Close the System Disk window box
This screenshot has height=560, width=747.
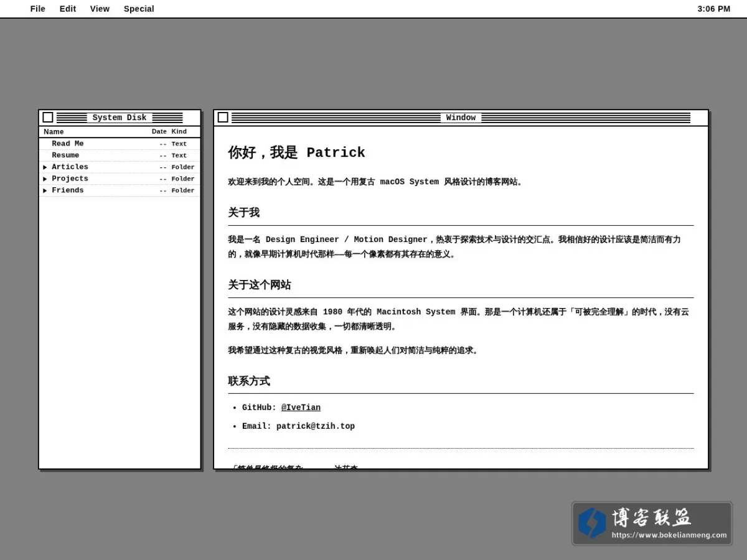click(x=48, y=118)
